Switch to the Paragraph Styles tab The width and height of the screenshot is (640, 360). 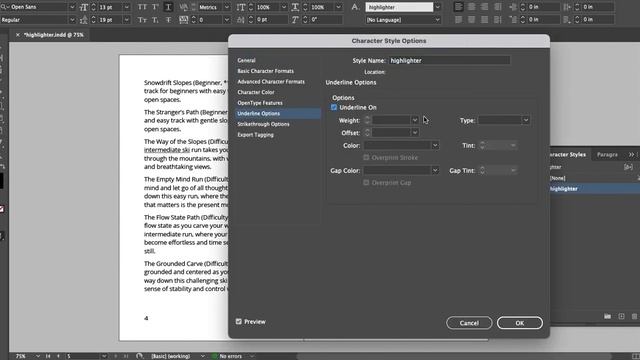(x=607, y=155)
